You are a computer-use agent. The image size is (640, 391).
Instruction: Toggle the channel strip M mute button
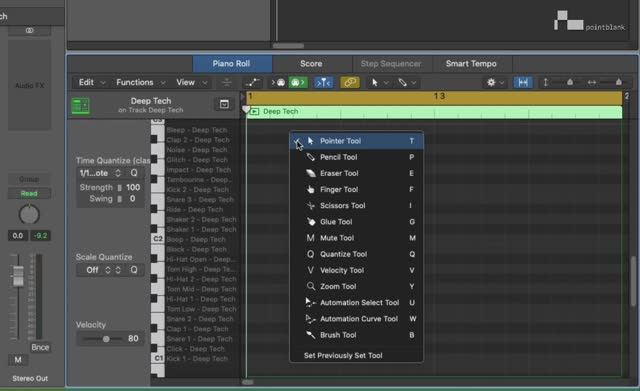click(18, 360)
